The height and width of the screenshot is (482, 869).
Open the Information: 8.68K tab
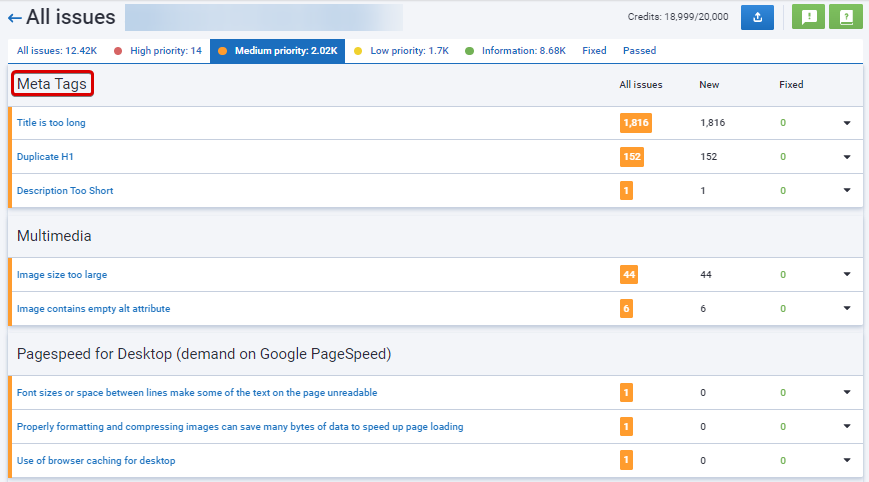[x=515, y=50]
